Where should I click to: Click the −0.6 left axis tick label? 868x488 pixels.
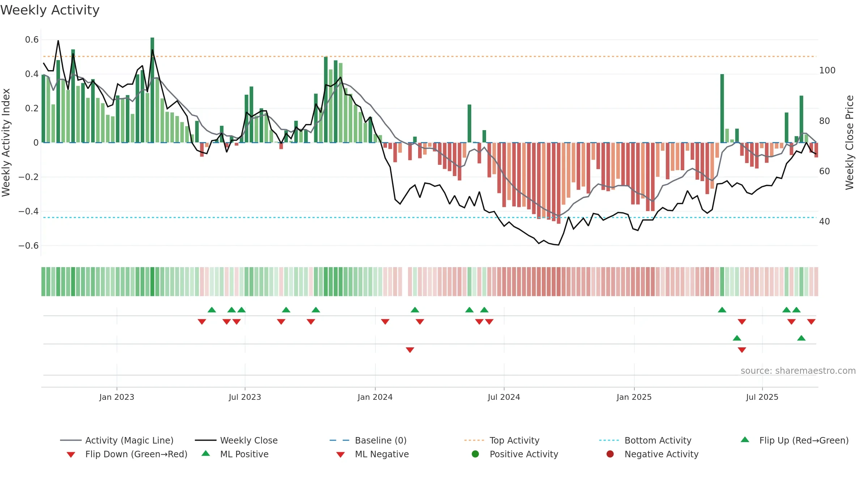[x=28, y=245]
